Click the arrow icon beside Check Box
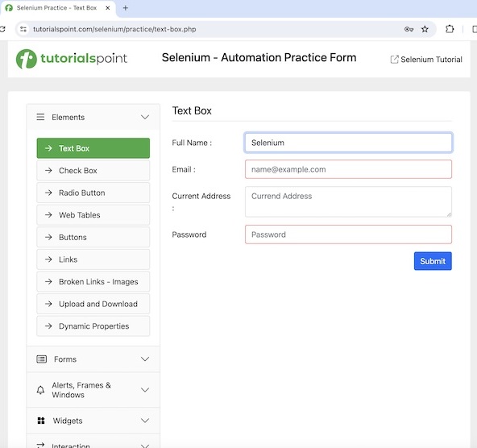Viewport: 477px width, 448px height. point(48,171)
